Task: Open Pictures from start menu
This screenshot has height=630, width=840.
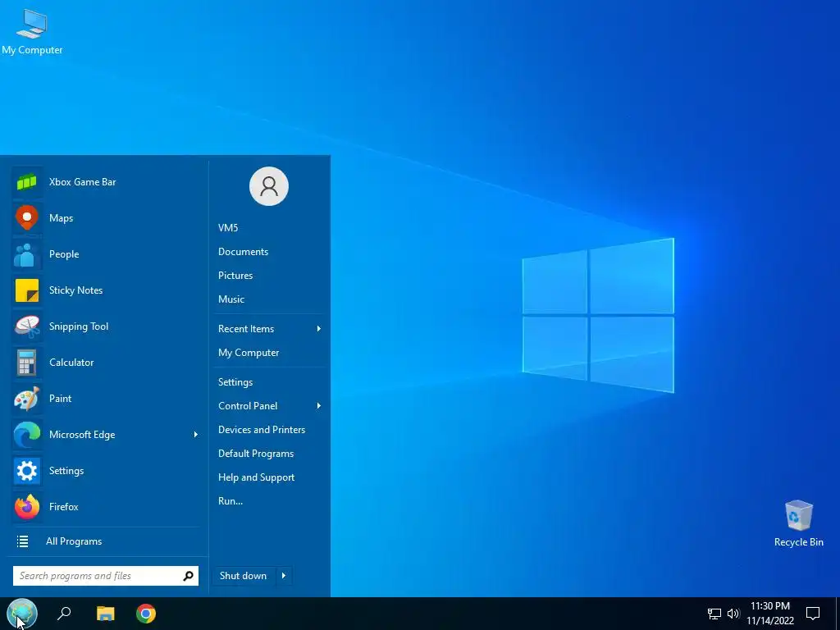Action: [235, 276]
